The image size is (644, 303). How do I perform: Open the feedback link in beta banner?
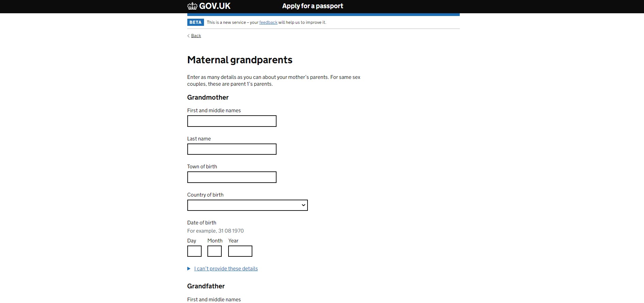pyautogui.click(x=268, y=22)
